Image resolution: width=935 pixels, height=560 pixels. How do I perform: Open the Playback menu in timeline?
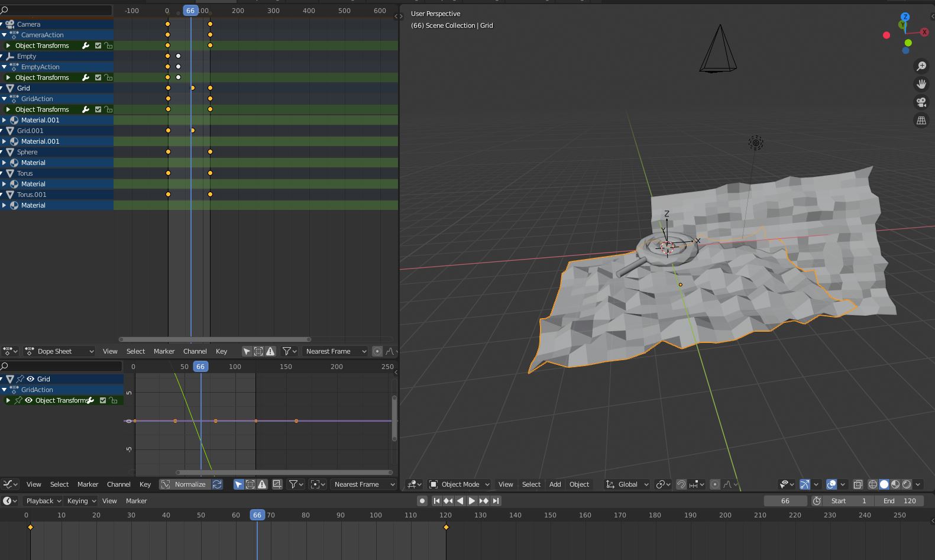pyautogui.click(x=43, y=501)
